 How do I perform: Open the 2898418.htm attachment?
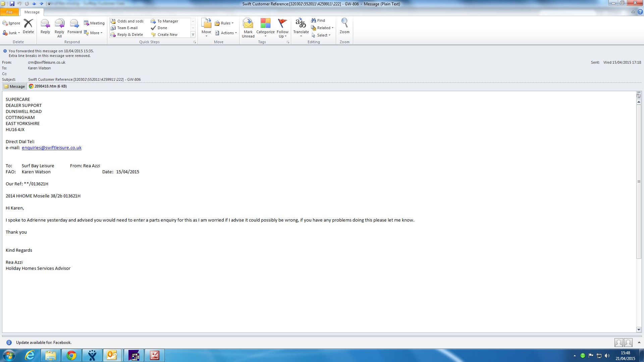point(48,86)
